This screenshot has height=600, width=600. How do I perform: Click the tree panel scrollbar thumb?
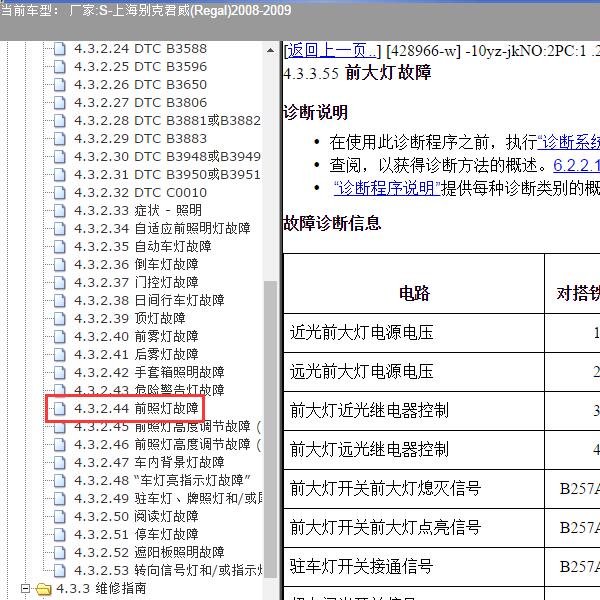[x=271, y=429]
